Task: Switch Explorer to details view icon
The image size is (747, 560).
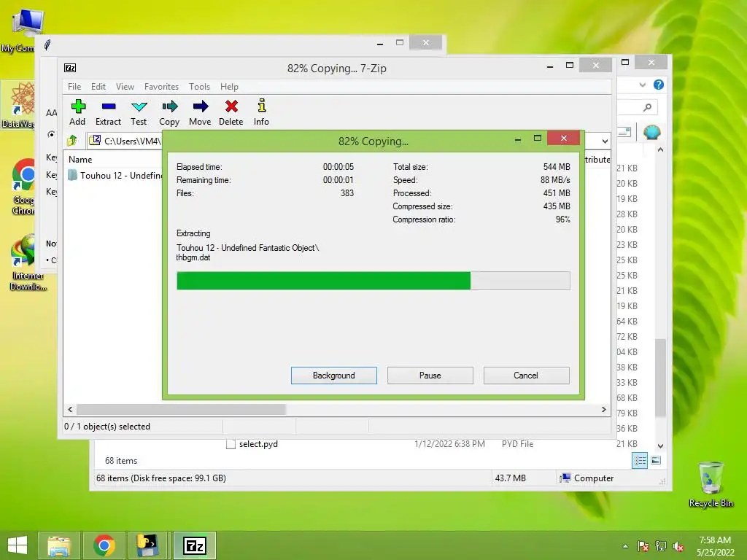Action: pos(640,461)
